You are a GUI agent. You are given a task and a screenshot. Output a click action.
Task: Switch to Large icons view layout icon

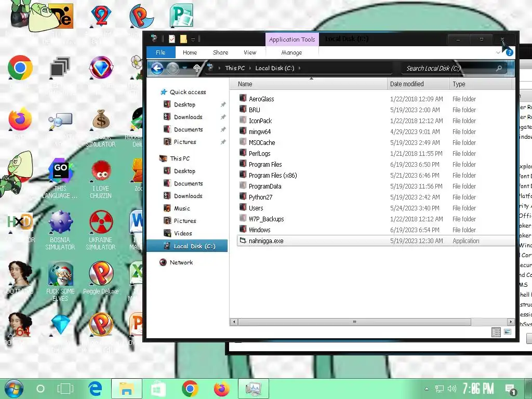(x=508, y=332)
